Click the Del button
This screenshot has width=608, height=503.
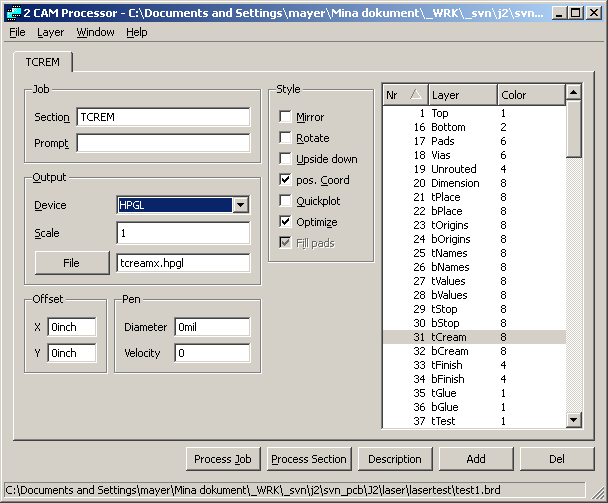click(x=557, y=459)
